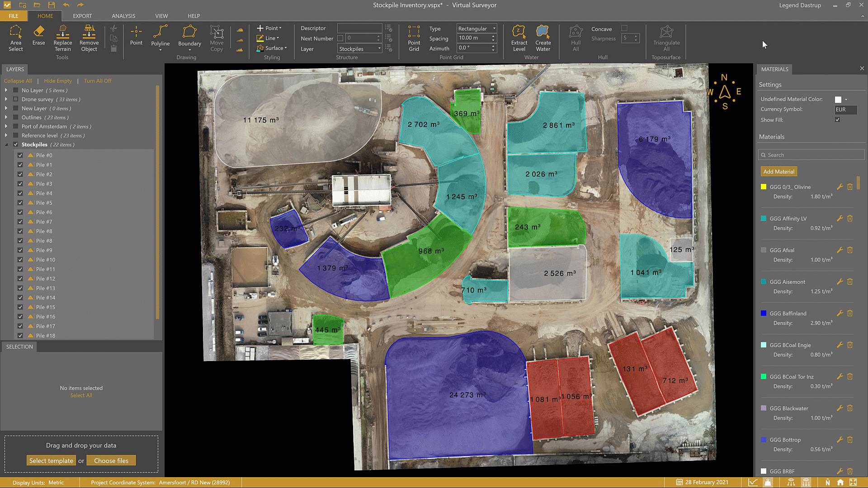Open the Rectangular type dropdown
Screen dimensions: 868x488
pos(476,28)
